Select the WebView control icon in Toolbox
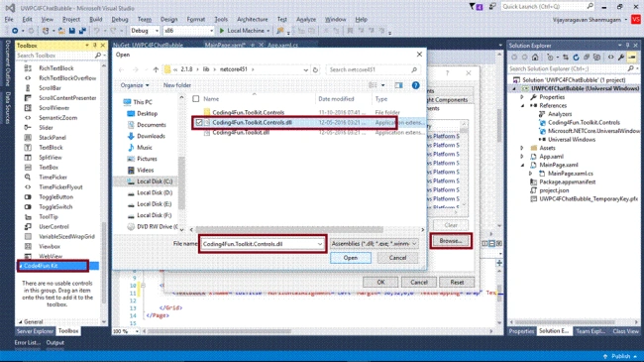Image resolution: width=644 pixels, height=362 pixels. point(28,256)
